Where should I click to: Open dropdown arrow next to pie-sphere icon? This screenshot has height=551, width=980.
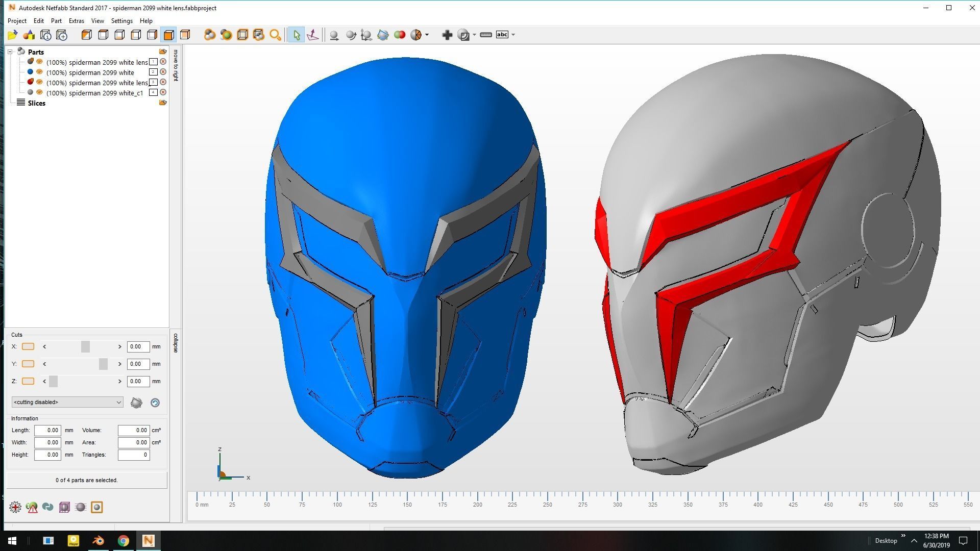(x=427, y=35)
